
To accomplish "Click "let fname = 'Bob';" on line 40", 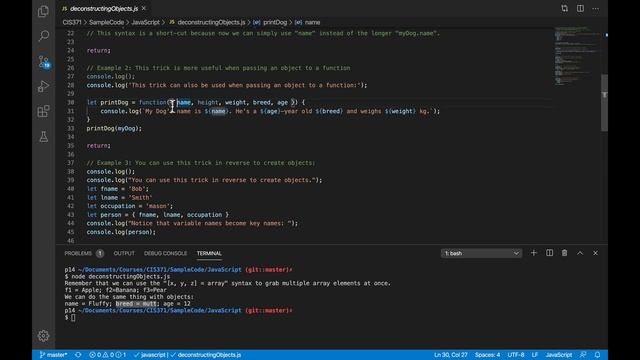I will click(x=118, y=189).
